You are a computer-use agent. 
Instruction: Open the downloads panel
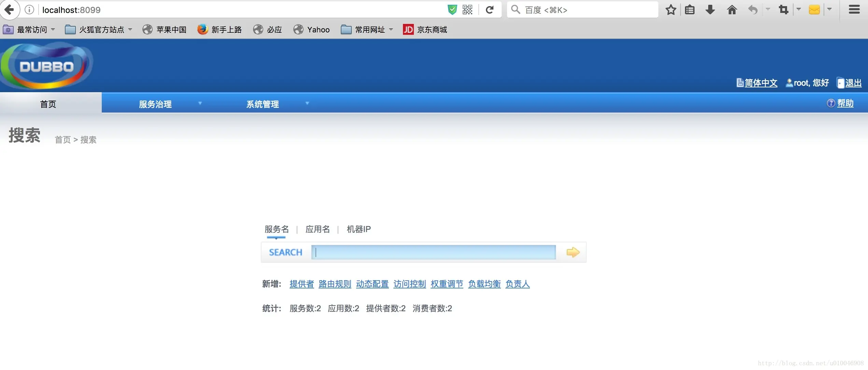pyautogui.click(x=710, y=10)
